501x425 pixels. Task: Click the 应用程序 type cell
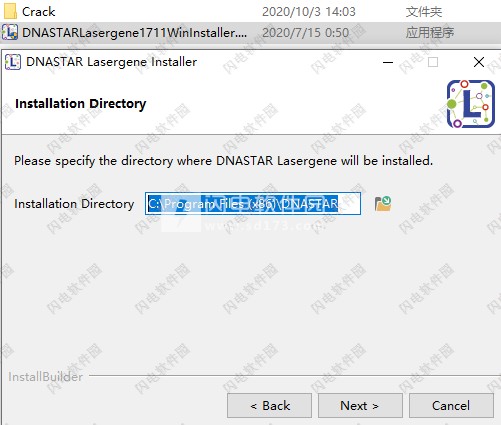pyautogui.click(x=430, y=33)
